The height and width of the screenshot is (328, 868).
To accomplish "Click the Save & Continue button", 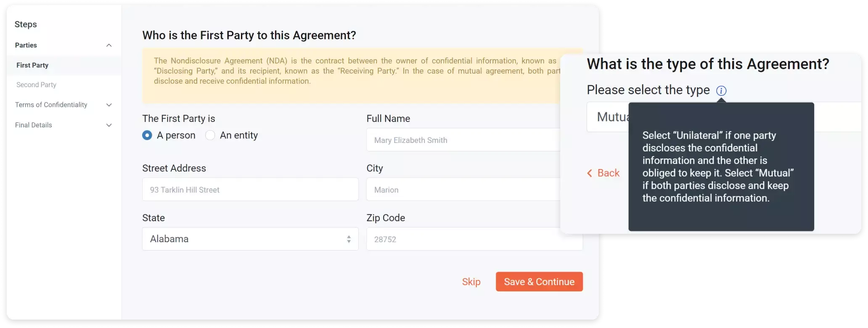I will point(539,282).
